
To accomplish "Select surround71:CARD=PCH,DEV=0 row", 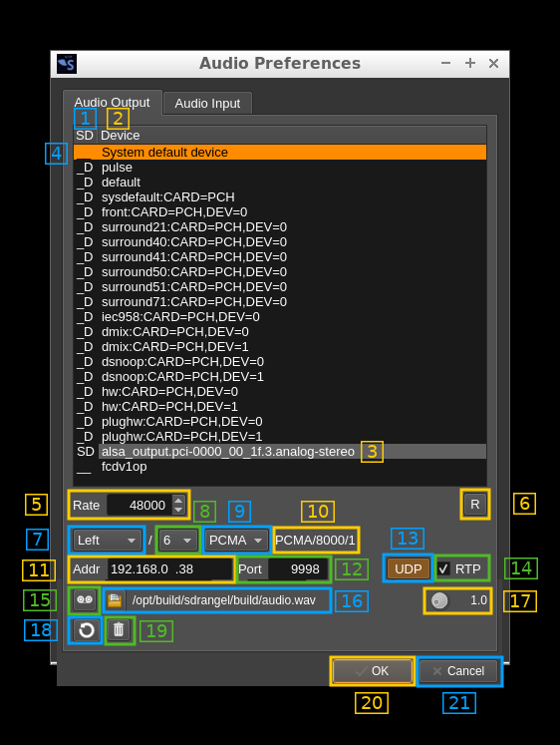I will click(280, 302).
